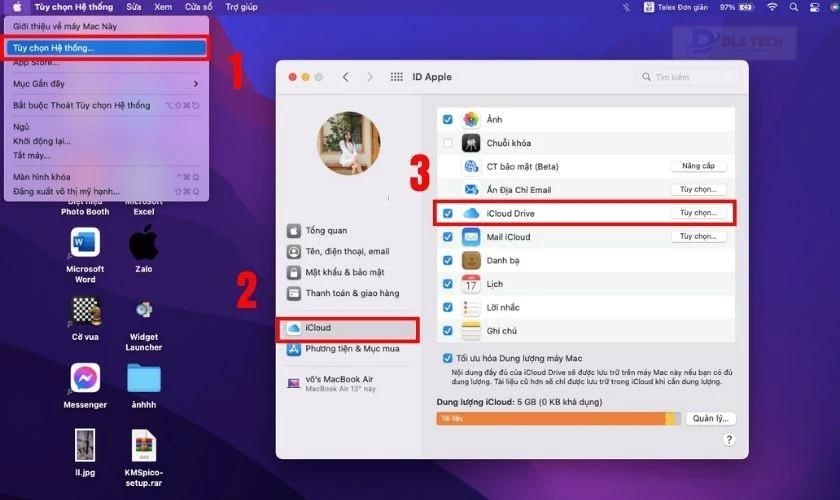This screenshot has width=840, height=500.
Task: Click the Quản lý... storage button
Action: [x=710, y=419]
